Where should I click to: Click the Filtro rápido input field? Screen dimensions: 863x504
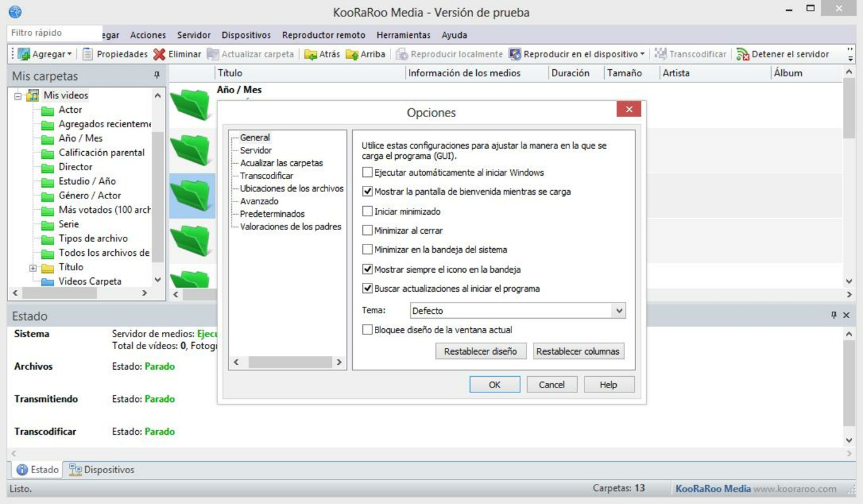pos(54,33)
